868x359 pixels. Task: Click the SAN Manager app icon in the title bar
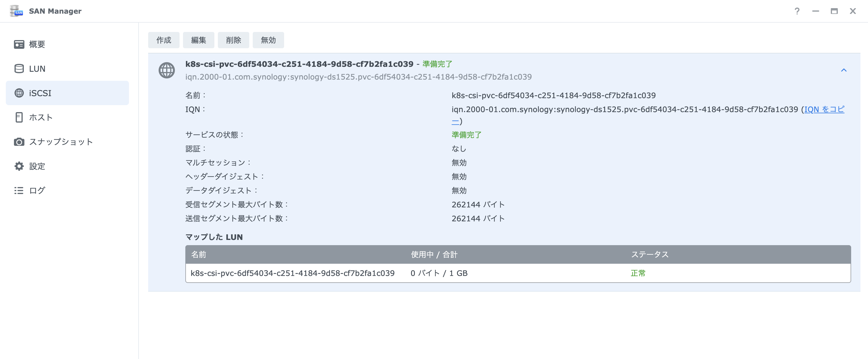(x=16, y=11)
